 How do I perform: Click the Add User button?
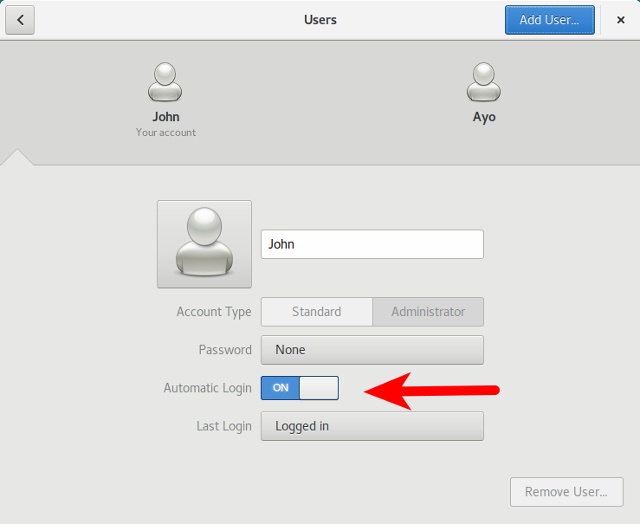(549, 20)
